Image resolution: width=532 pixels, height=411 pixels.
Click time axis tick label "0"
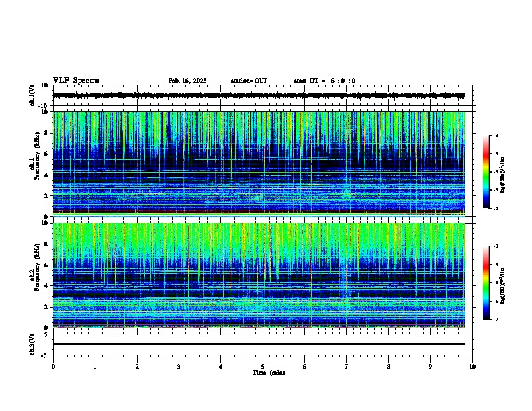(53, 367)
